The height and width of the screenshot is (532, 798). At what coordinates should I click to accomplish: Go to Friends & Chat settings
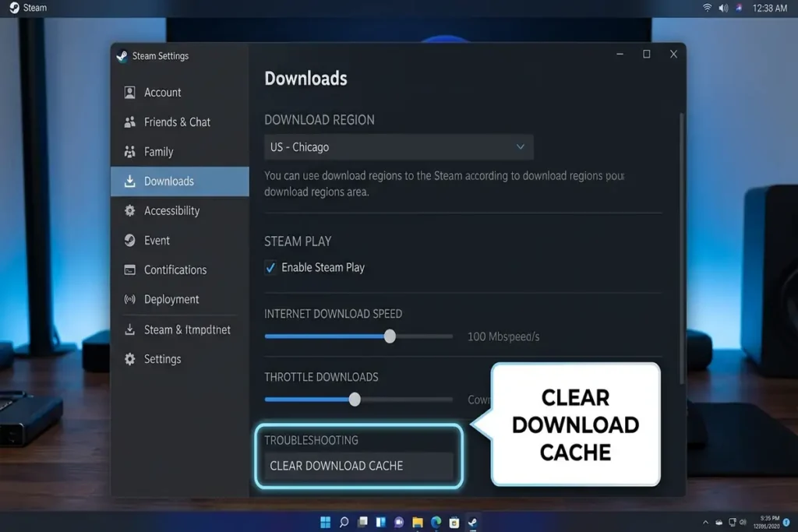(180, 122)
